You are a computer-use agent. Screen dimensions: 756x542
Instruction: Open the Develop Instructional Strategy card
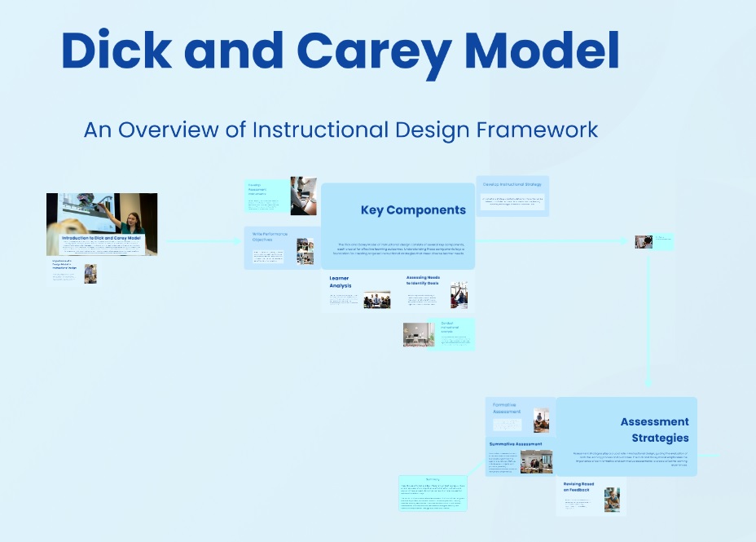(x=512, y=196)
